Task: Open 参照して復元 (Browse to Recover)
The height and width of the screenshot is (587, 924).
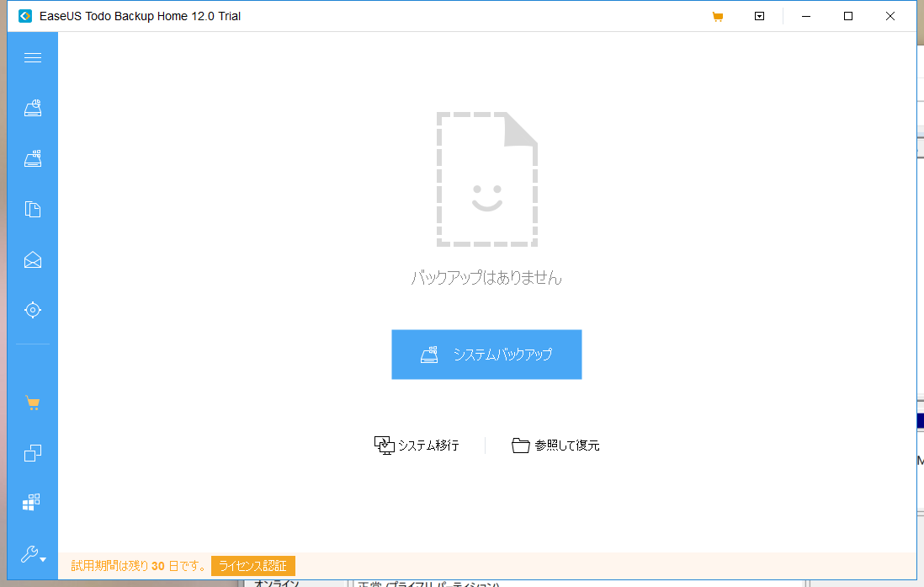Action: [x=555, y=445]
